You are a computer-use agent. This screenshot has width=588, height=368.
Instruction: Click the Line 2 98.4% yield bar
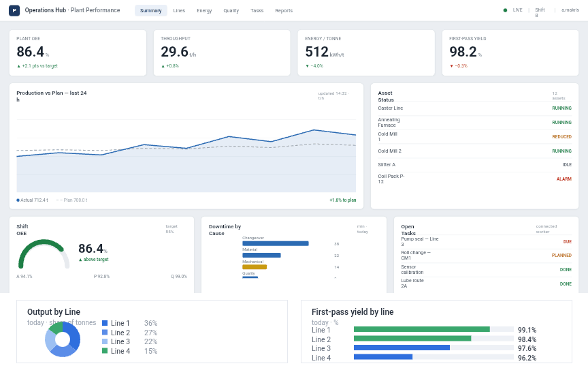[412, 338]
